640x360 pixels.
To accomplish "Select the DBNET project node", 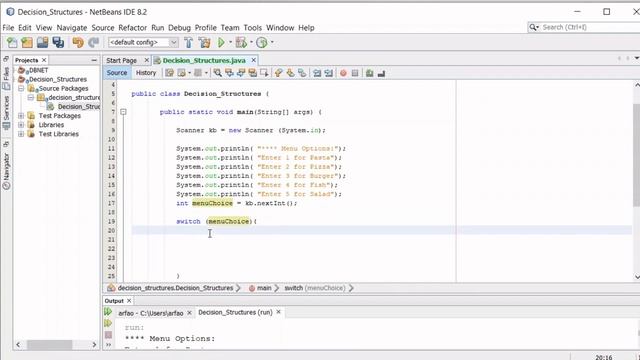I will [x=38, y=70].
